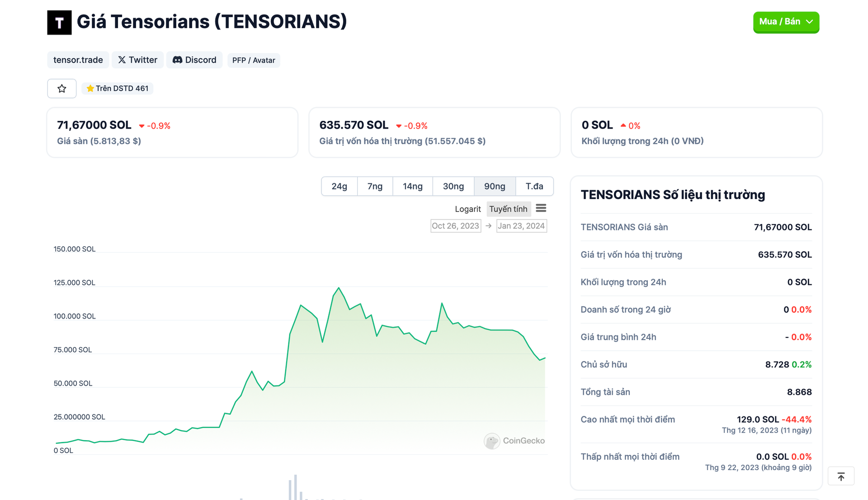
Task: Switch chart to Tuyến tính scale
Action: (509, 209)
